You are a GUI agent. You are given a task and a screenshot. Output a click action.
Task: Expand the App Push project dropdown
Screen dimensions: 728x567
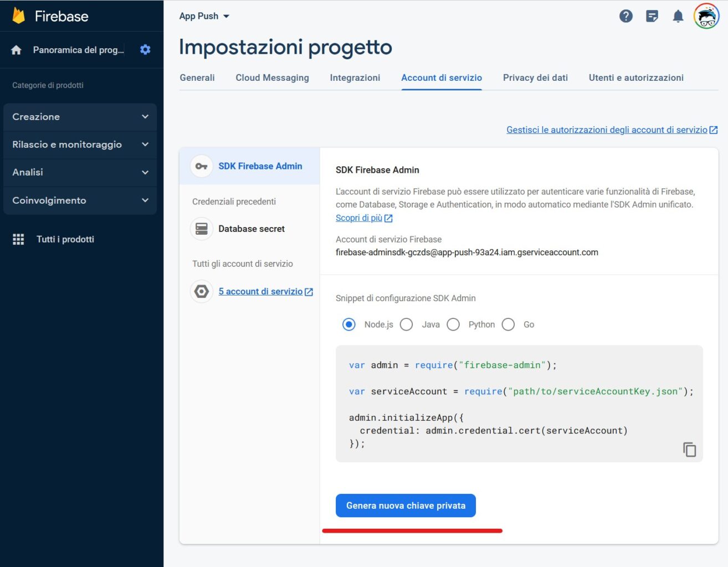[203, 16]
